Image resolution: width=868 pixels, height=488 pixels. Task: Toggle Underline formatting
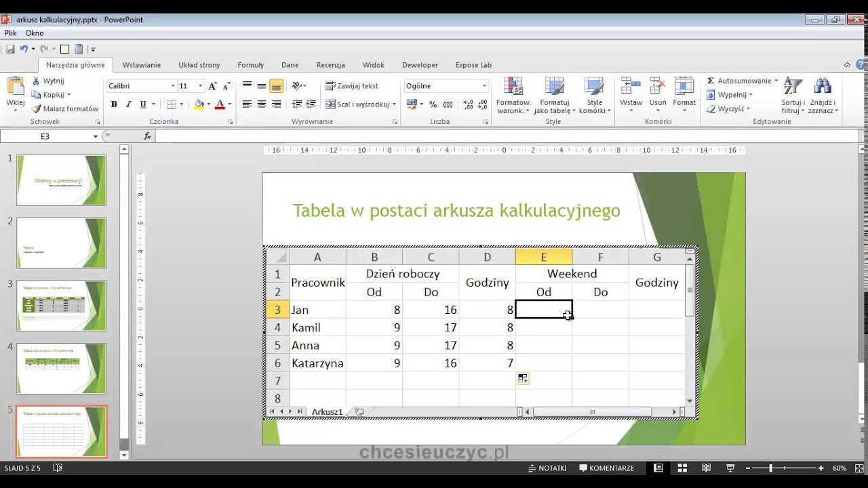point(143,104)
